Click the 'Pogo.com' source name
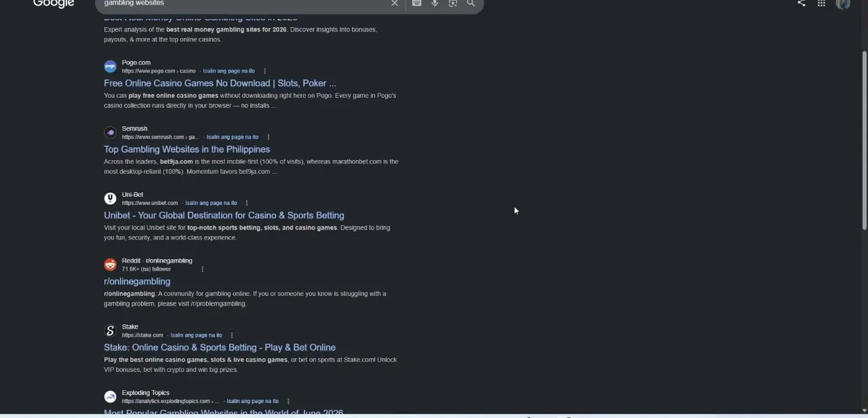The height and width of the screenshot is (418, 868). pos(136,62)
